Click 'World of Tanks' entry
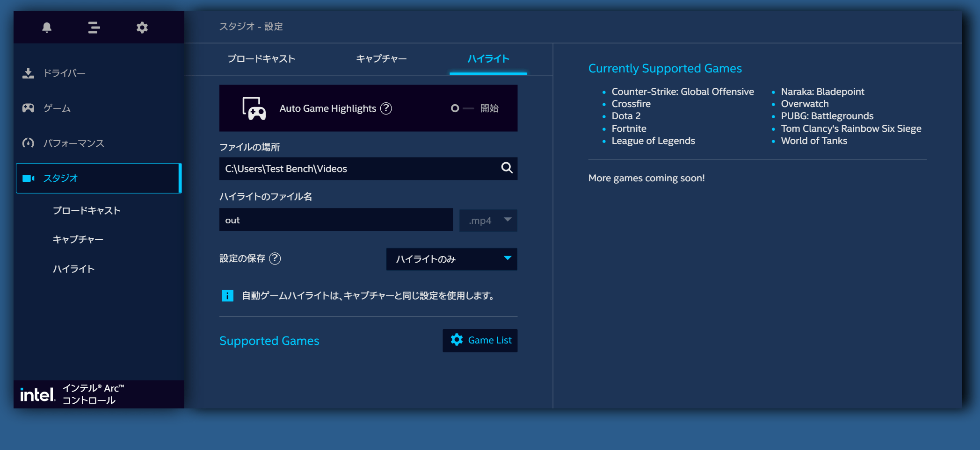 814,141
